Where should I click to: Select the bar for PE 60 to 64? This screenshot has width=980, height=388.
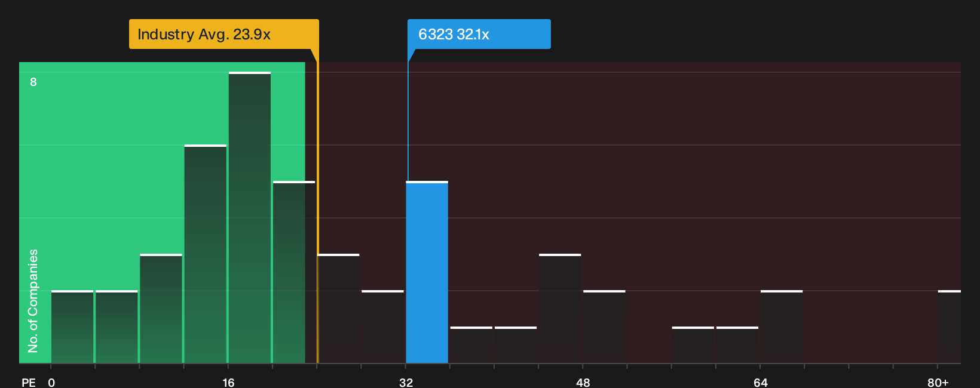(x=737, y=345)
